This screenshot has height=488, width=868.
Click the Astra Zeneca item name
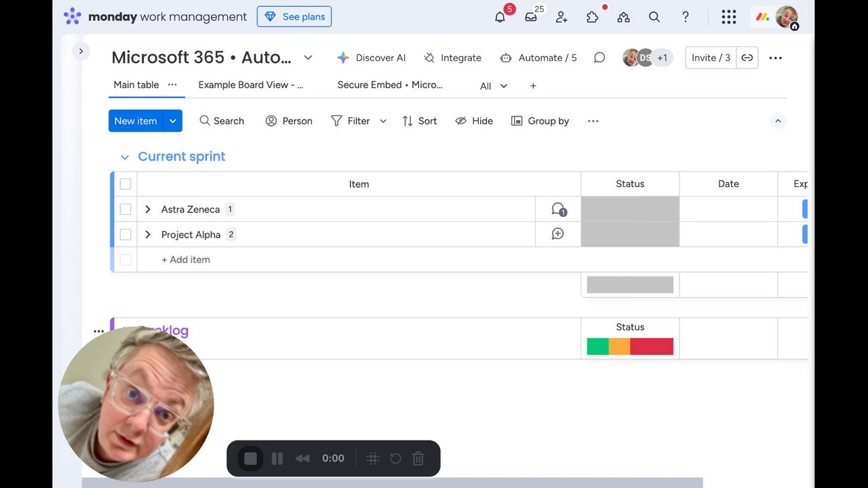(x=191, y=209)
